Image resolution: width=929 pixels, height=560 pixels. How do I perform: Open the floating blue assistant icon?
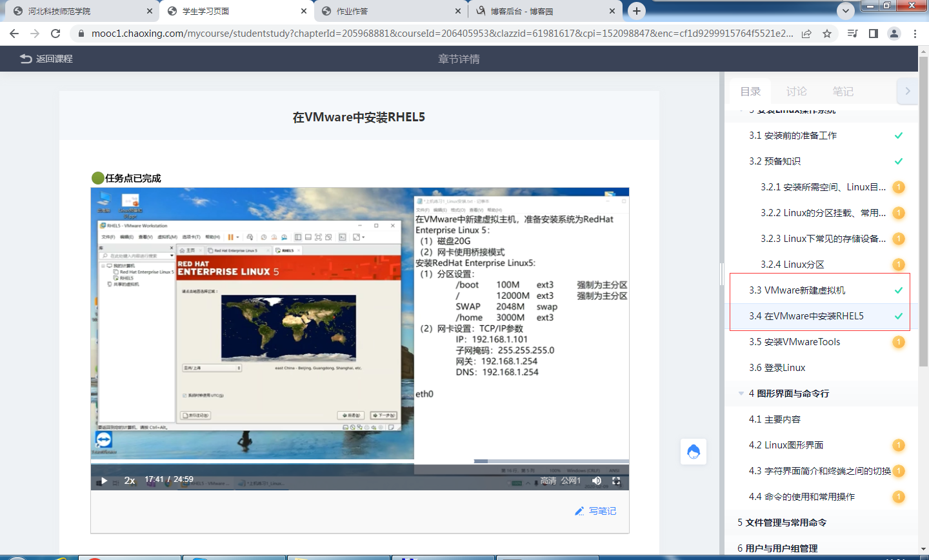point(694,452)
